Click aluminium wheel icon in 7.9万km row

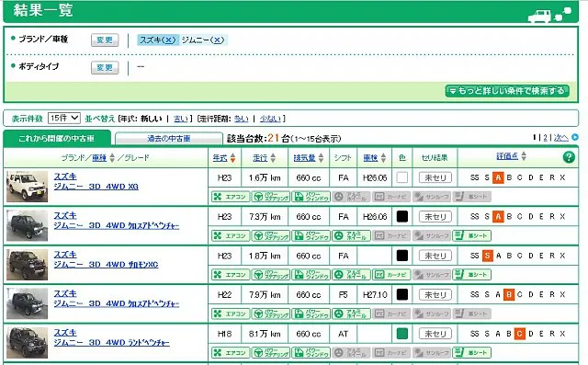click(351, 314)
